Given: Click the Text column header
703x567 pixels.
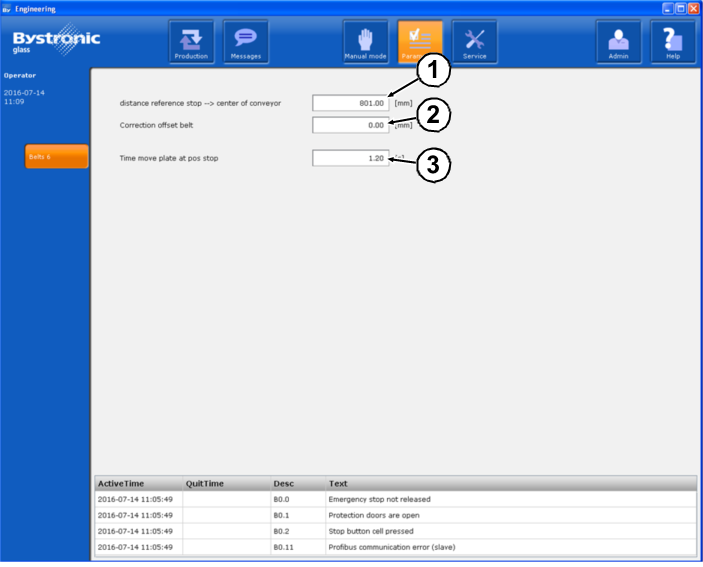Looking at the screenshot, I should (x=511, y=484).
